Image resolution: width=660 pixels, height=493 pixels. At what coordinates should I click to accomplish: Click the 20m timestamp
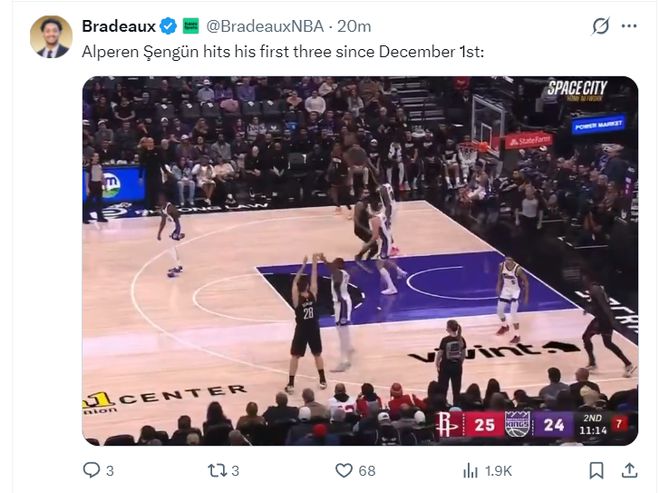point(354,26)
